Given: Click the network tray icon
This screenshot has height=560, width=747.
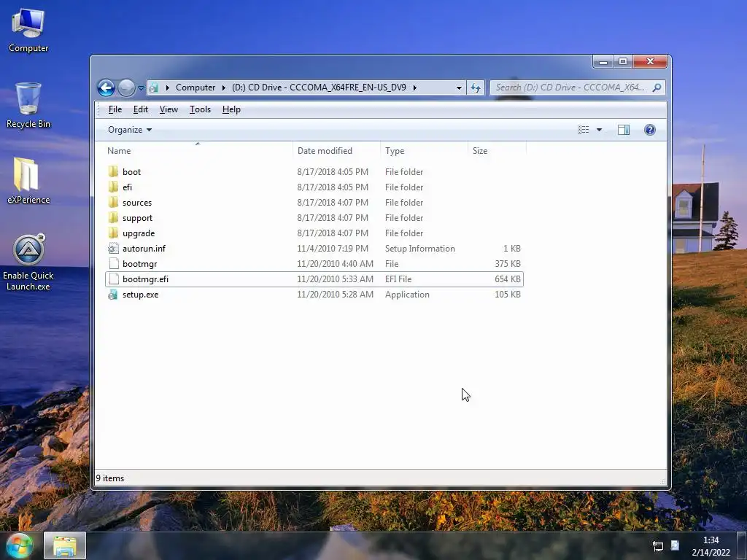Looking at the screenshot, I should (x=658, y=545).
